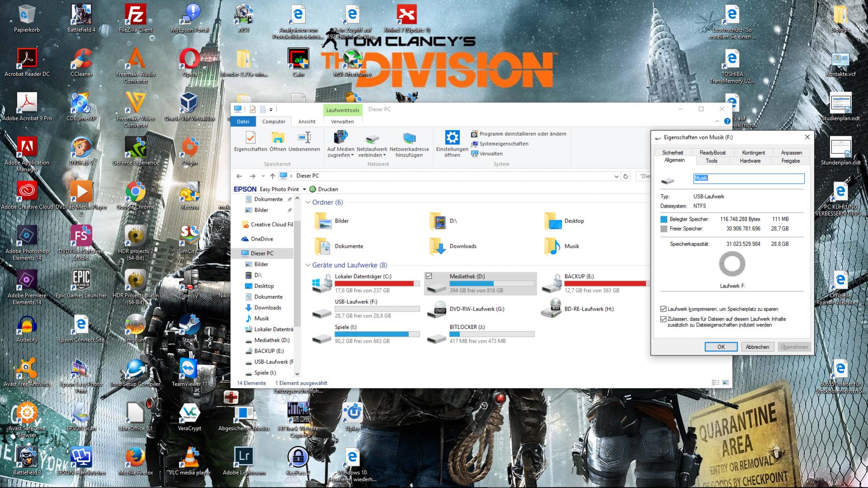Open the Freigabe properties tab
The image size is (868, 488).
(x=791, y=161)
